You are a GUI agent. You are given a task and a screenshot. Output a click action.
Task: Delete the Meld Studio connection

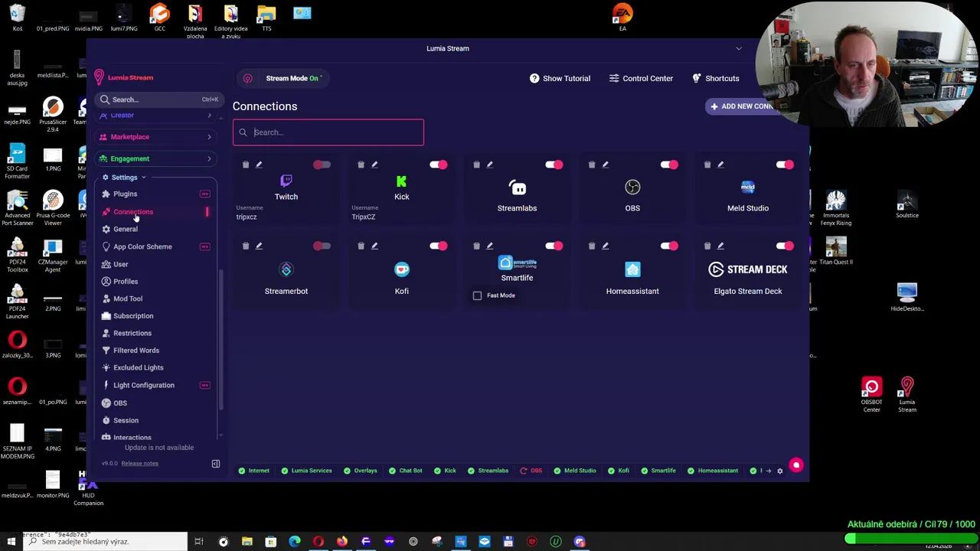point(707,165)
